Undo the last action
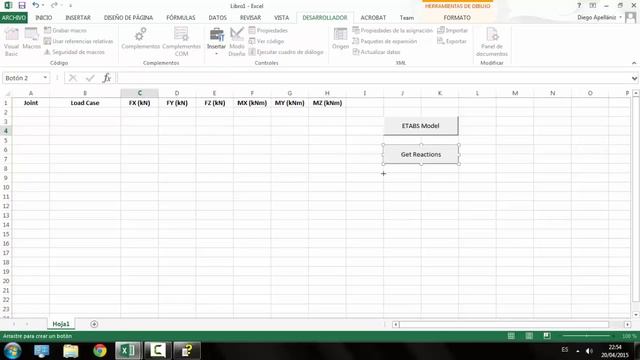 (36, 5)
